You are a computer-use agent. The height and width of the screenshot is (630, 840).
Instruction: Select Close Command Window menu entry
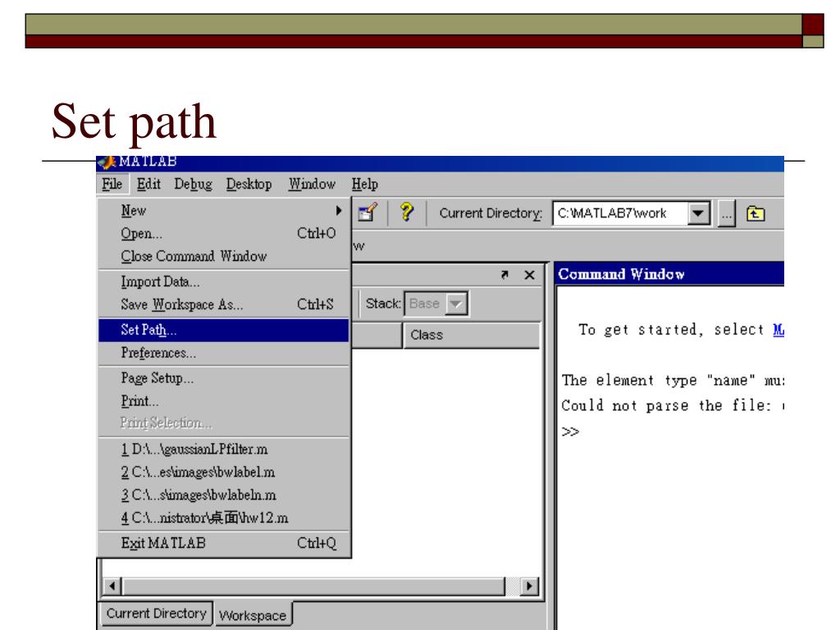pos(225,256)
